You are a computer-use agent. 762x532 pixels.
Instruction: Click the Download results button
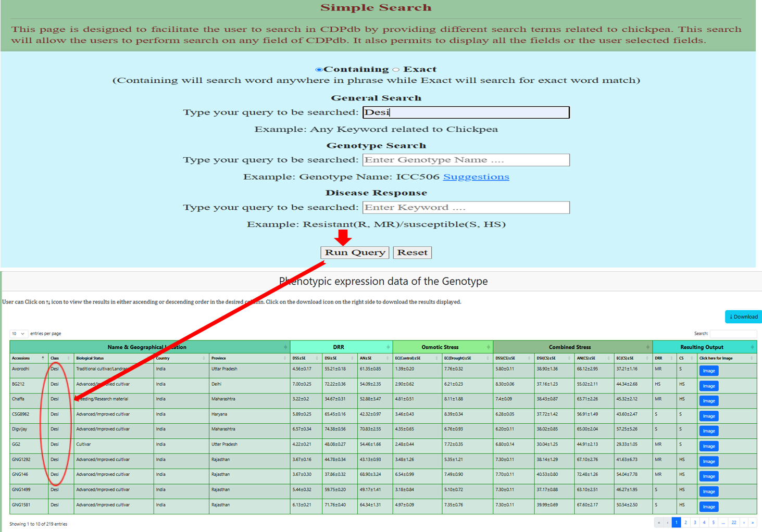coord(743,316)
